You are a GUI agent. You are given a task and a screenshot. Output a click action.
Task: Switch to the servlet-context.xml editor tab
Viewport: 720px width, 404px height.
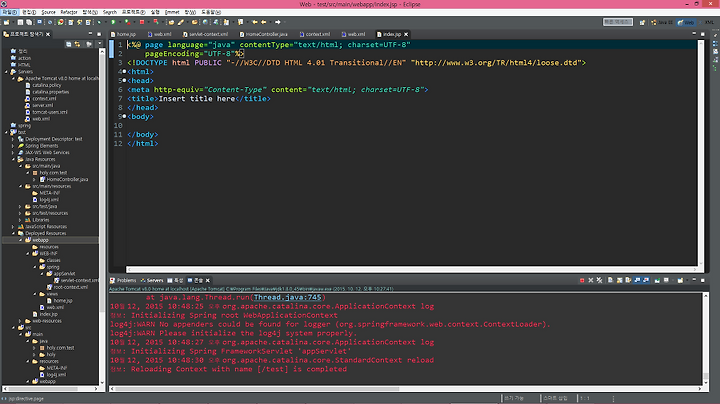205,34
